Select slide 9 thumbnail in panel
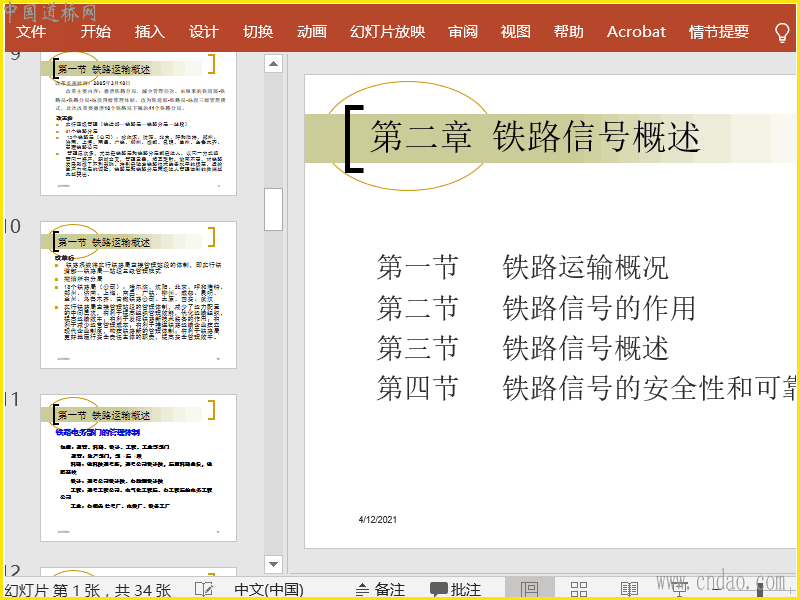 point(138,123)
